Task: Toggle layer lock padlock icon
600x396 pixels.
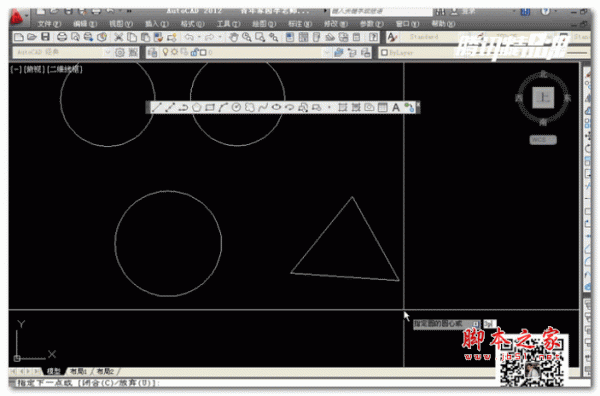Action: click(x=194, y=52)
